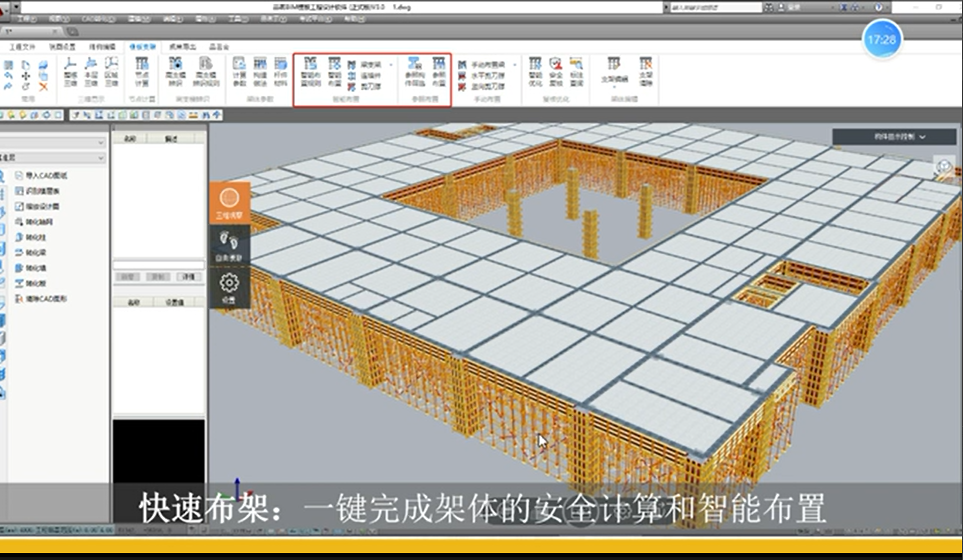Click the 名称 column header in upper table

pos(129,139)
